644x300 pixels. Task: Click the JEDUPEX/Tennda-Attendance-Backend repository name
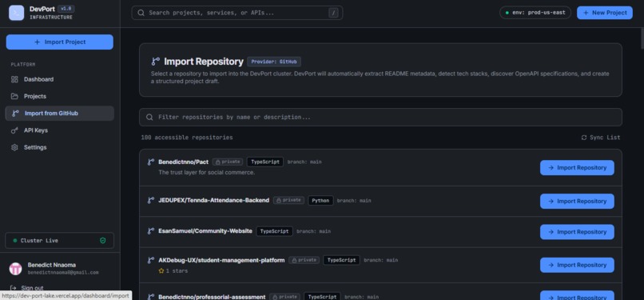[214, 201]
